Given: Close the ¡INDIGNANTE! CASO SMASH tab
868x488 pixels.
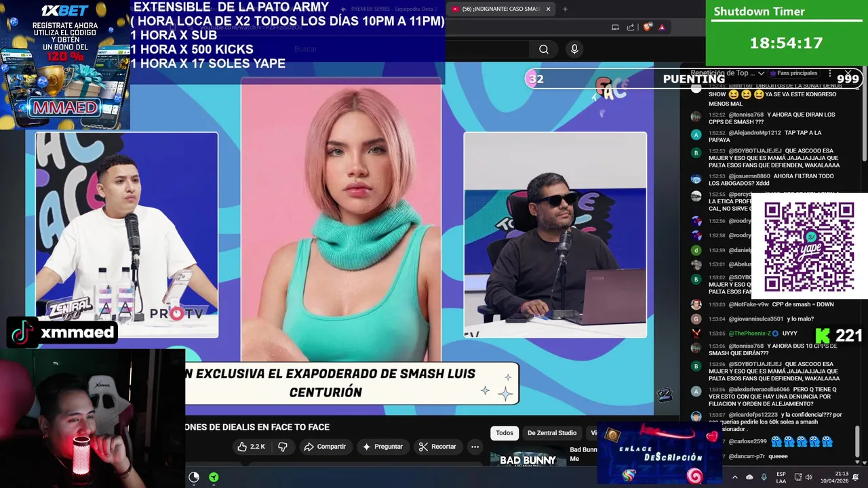Looking at the screenshot, I should pyautogui.click(x=548, y=9).
